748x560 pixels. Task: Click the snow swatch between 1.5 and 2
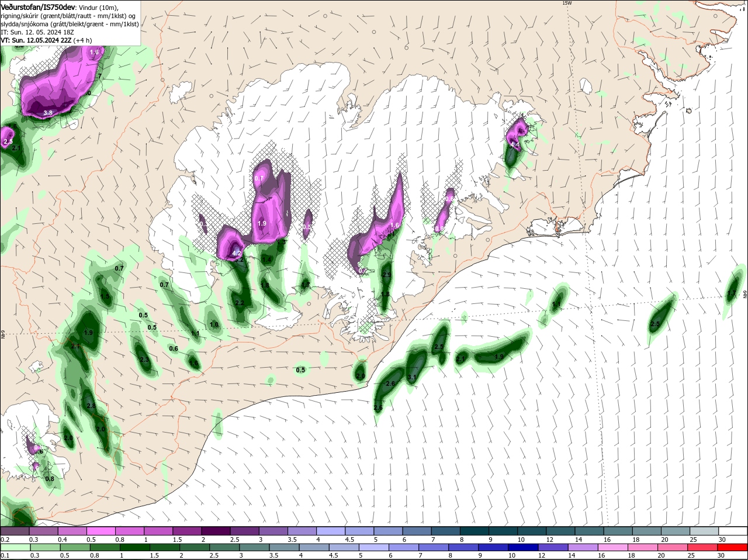click(187, 531)
